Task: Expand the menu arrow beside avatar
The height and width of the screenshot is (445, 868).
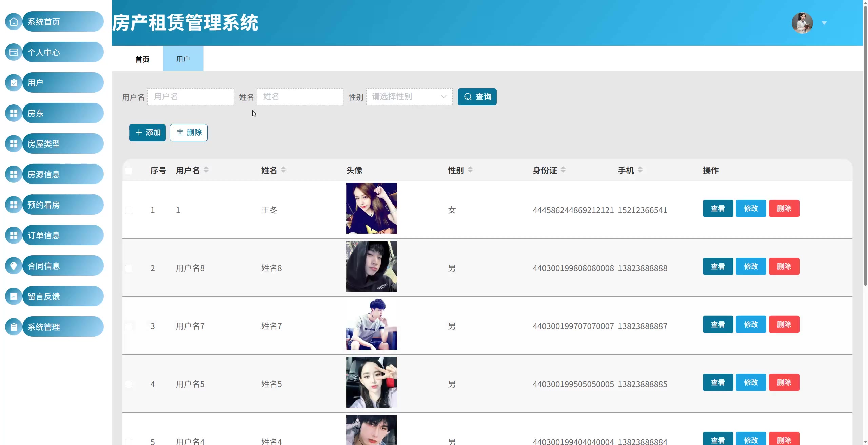Action: tap(824, 23)
